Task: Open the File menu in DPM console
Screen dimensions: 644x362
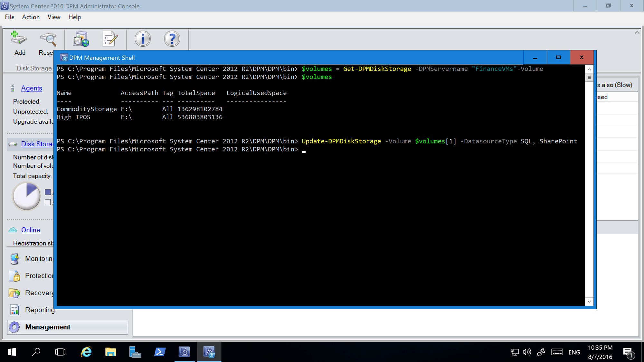Action: click(x=9, y=17)
